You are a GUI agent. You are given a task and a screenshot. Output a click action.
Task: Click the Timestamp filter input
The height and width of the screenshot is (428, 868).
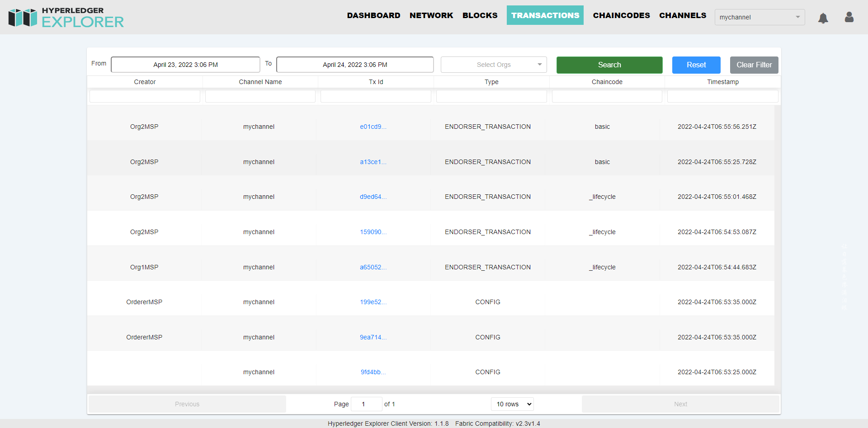tap(723, 96)
